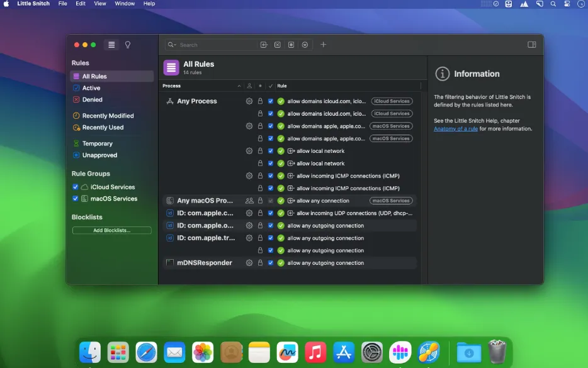Open the Music app from the Dock
Image resolution: width=588 pixels, height=368 pixels.
(x=315, y=352)
